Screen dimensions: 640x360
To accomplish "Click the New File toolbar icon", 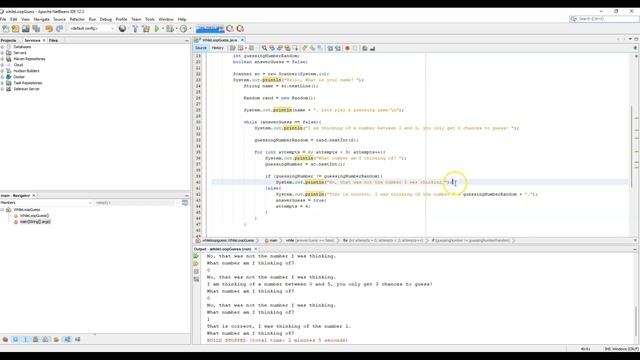I will tap(6, 29).
